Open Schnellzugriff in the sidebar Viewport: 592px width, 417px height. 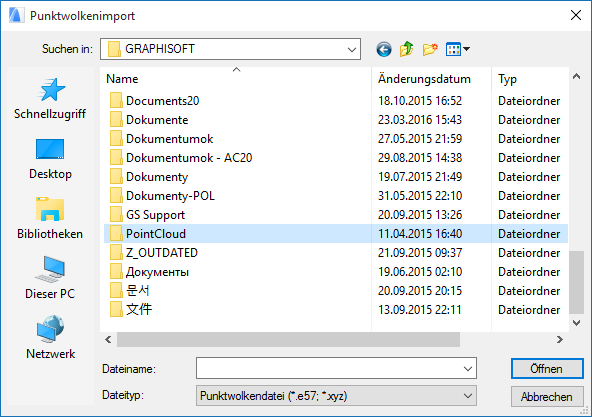(50, 99)
